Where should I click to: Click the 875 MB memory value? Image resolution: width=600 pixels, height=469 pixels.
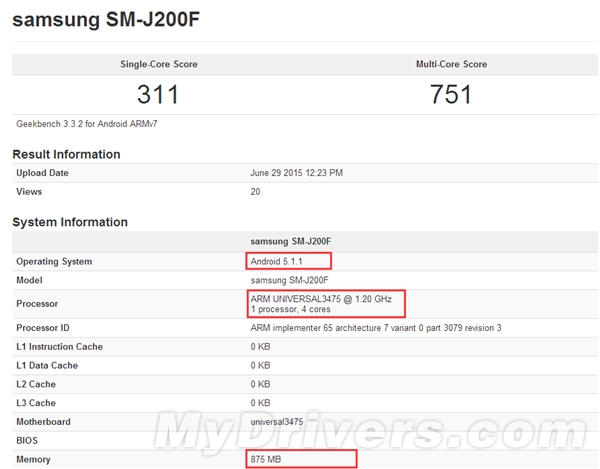pyautogui.click(x=266, y=459)
